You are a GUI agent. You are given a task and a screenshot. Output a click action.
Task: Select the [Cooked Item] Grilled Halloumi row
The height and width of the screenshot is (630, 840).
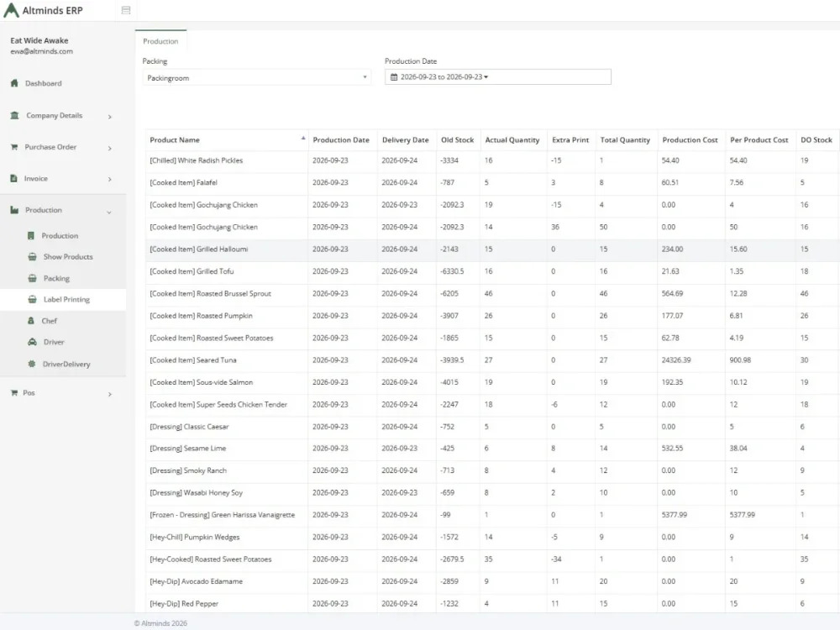(x=491, y=249)
